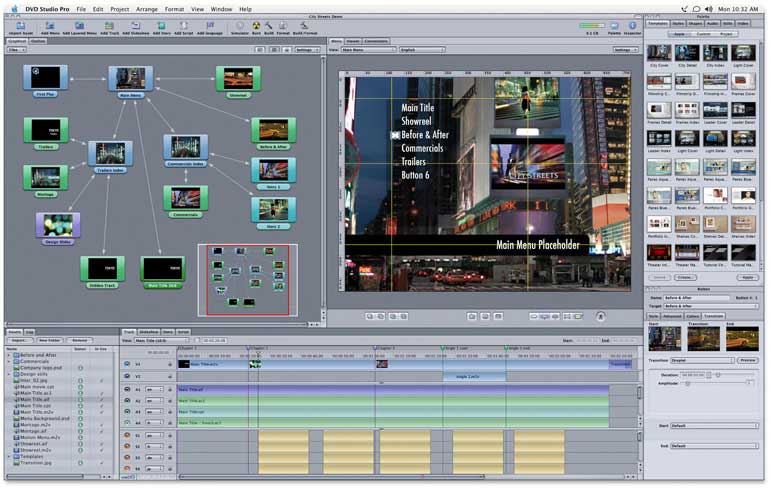Open the Settings dropdown in Menu editor
This screenshot has width=771, height=488.
coord(625,50)
